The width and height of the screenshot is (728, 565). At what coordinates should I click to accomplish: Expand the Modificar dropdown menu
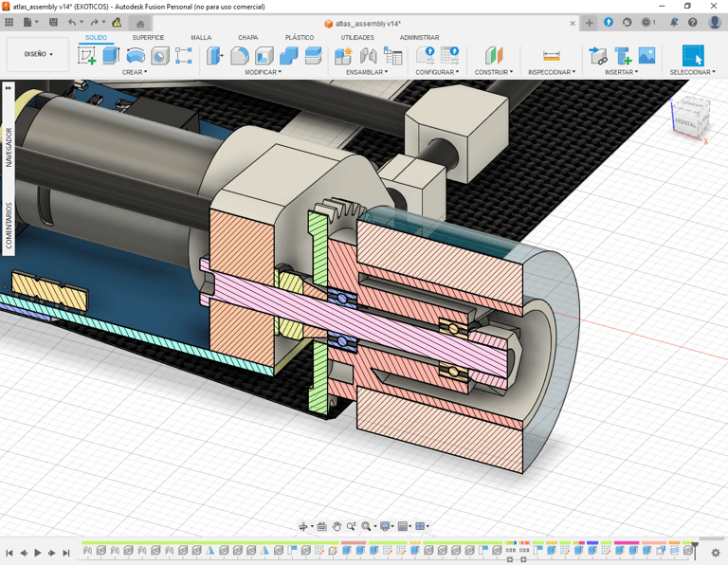tap(263, 72)
